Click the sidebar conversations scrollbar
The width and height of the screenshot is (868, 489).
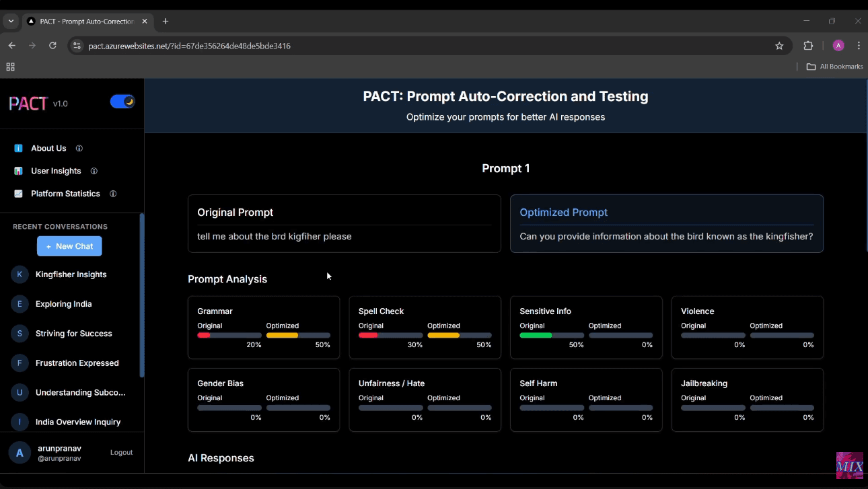pos(141,295)
